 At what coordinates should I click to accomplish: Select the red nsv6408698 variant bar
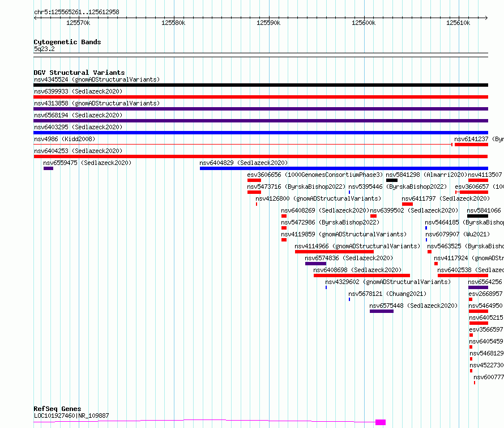[362, 276]
